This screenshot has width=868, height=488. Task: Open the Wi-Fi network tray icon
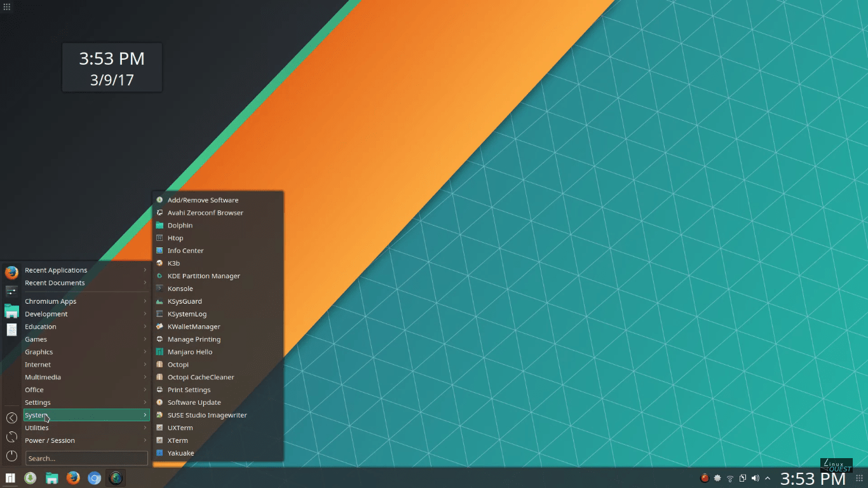(x=730, y=478)
